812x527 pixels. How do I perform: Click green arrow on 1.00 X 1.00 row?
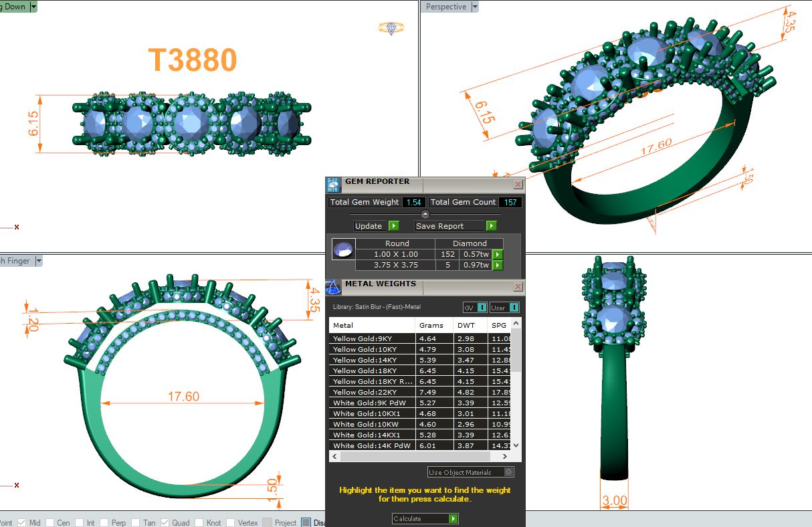tap(497, 254)
